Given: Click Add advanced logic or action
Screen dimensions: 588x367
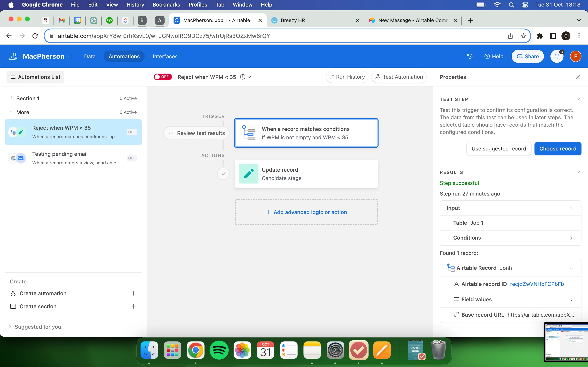Looking at the screenshot, I should [x=306, y=212].
